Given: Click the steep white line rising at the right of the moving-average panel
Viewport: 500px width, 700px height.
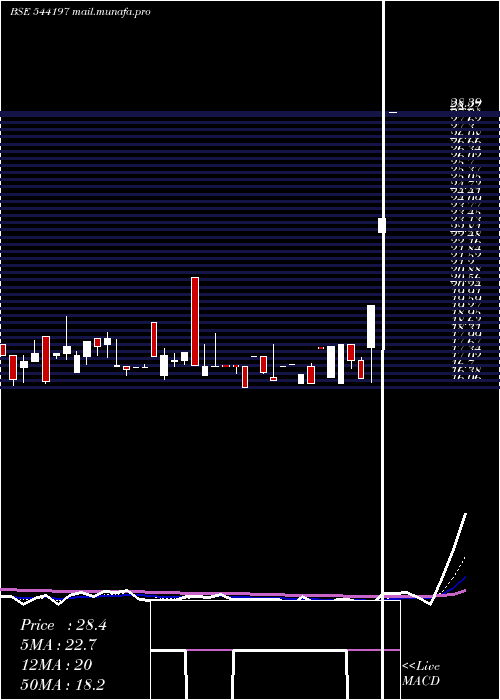Looking at the screenshot, I should (x=448, y=559).
